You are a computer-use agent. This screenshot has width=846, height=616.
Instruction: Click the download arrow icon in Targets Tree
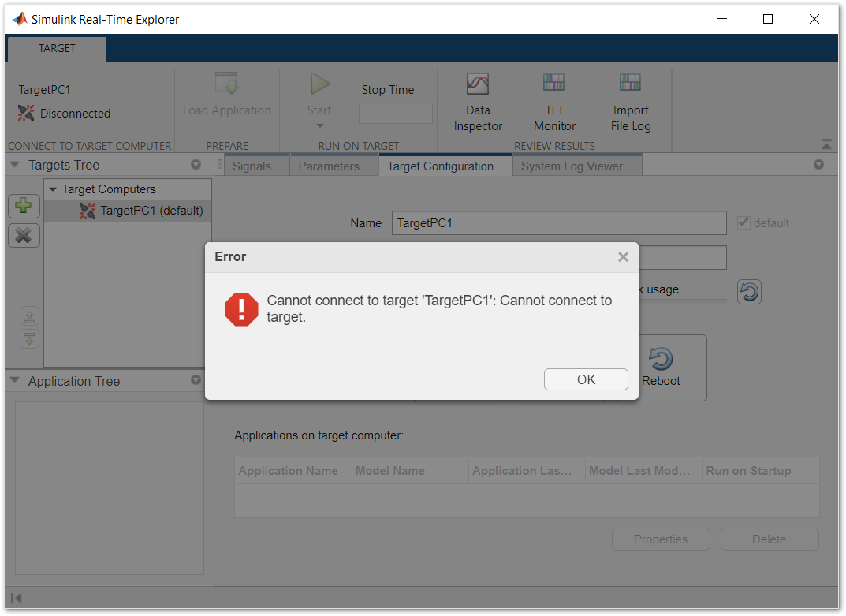pyautogui.click(x=30, y=339)
